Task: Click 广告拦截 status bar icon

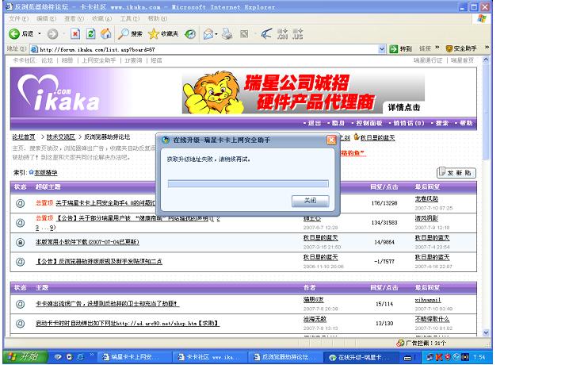Action: tap(400, 344)
